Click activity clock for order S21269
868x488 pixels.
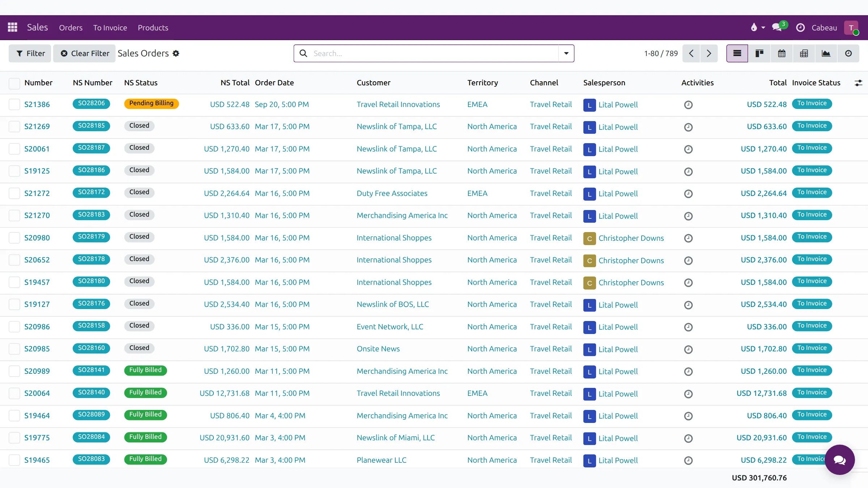pyautogui.click(x=688, y=127)
